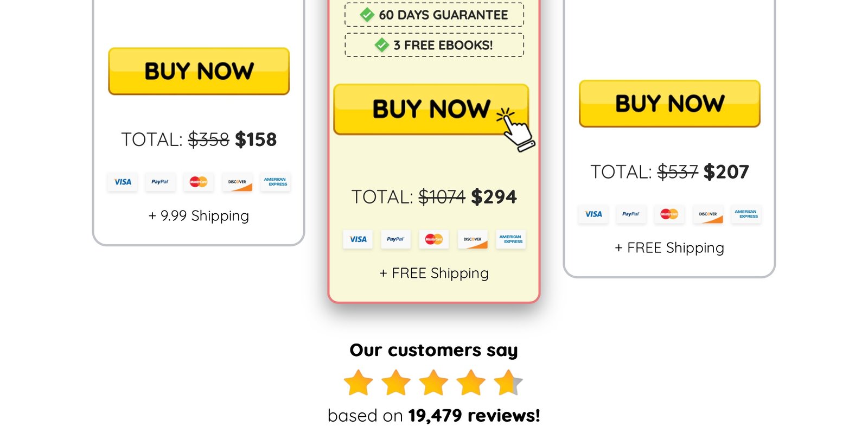Viewport: 868px width, 445px height.
Task: Click the American Express icon in the $207 card
Action: [x=746, y=214]
